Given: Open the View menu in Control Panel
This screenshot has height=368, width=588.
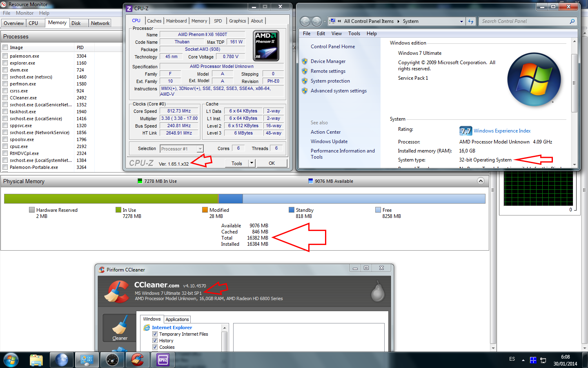Looking at the screenshot, I should 337,34.
